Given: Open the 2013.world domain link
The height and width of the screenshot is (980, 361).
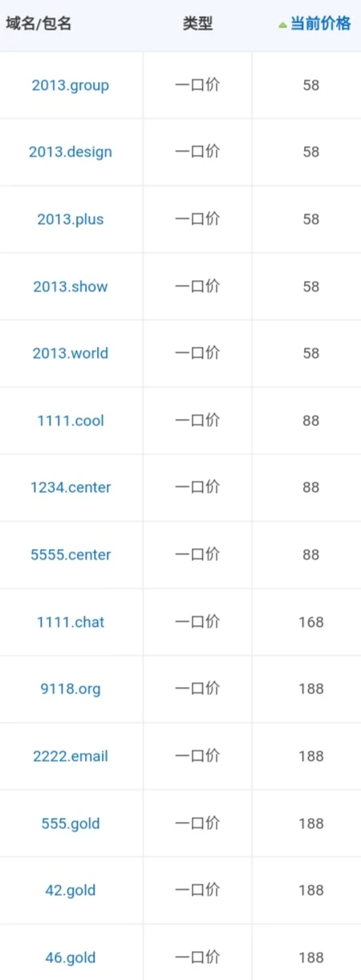Looking at the screenshot, I should click(71, 353).
